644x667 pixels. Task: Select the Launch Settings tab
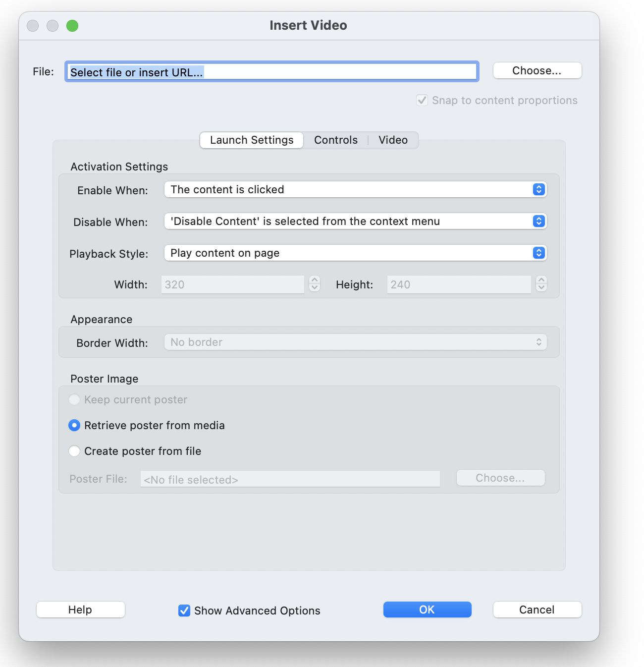pos(251,140)
